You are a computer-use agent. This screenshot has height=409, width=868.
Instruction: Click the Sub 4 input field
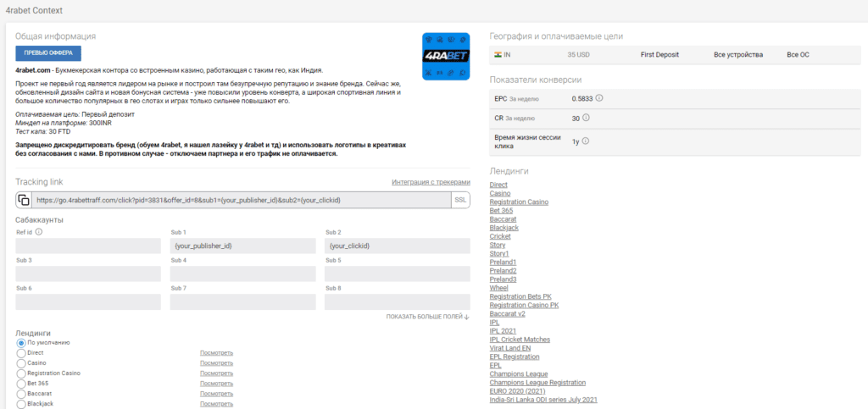tap(243, 274)
